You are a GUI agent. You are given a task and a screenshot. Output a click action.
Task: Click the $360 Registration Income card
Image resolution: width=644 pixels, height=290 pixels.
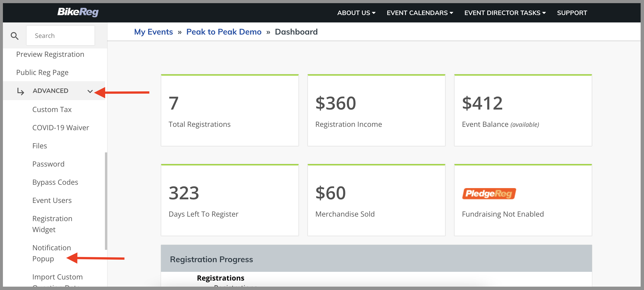(376, 110)
